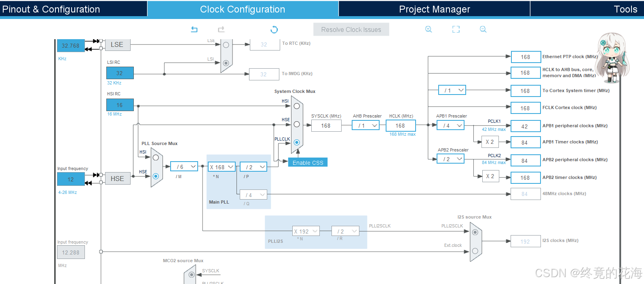Click the '4-26 MHz' range label
Viewport: 644px width, 284px height.
68,192
